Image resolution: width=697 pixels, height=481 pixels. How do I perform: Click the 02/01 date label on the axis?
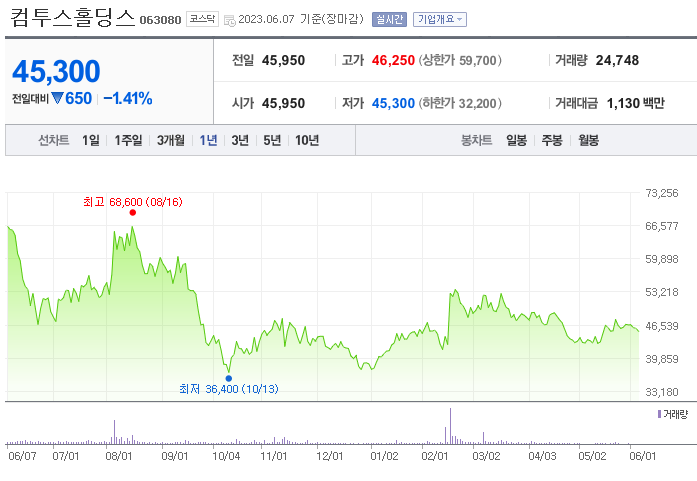tap(435, 456)
